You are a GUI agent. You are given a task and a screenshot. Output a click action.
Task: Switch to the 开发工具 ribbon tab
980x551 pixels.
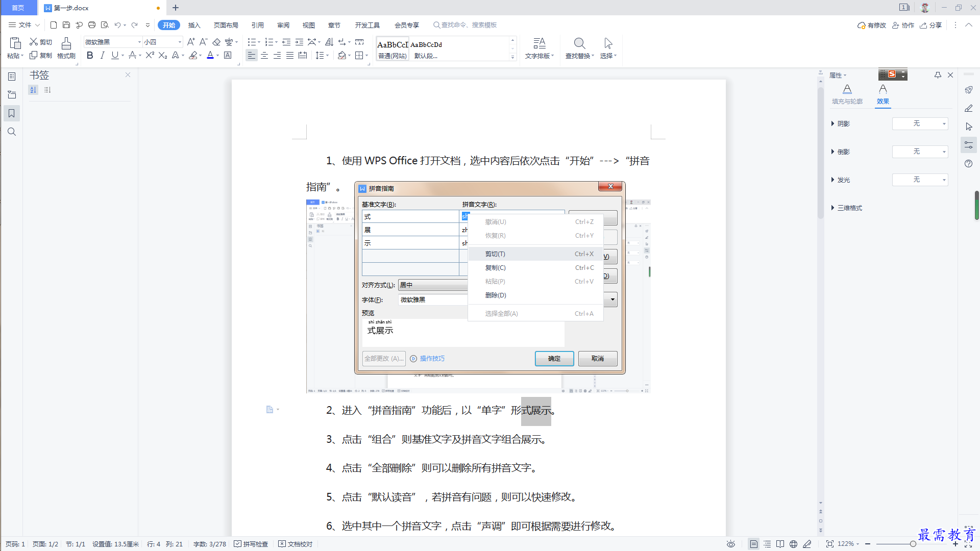[x=367, y=25]
